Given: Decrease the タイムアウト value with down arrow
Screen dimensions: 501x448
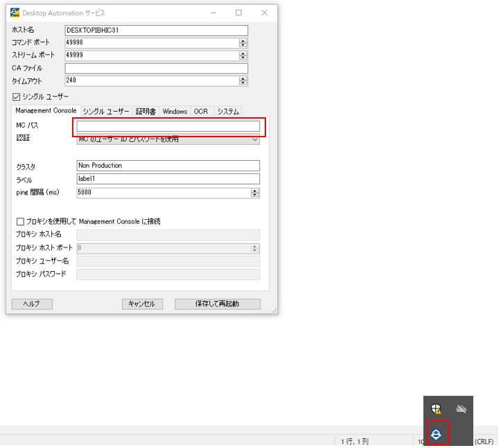Looking at the screenshot, I should coord(243,83).
